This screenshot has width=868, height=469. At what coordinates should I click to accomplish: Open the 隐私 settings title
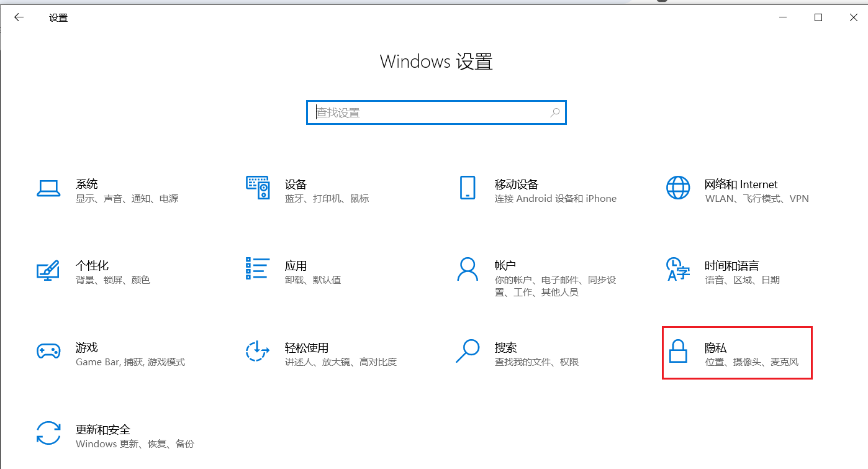pyautogui.click(x=716, y=347)
